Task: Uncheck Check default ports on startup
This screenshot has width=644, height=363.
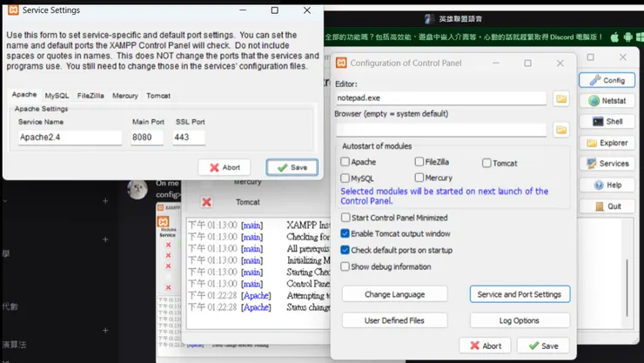Action: tap(345, 250)
